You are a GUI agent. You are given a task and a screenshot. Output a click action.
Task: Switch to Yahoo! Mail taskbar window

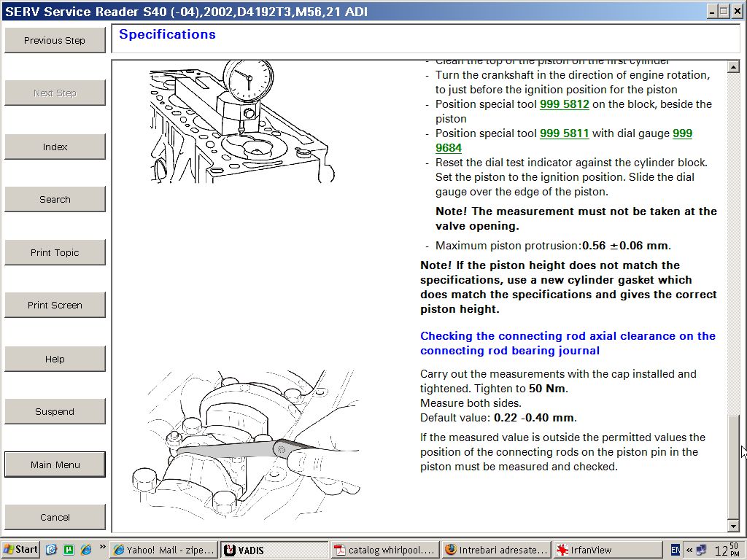click(163, 550)
